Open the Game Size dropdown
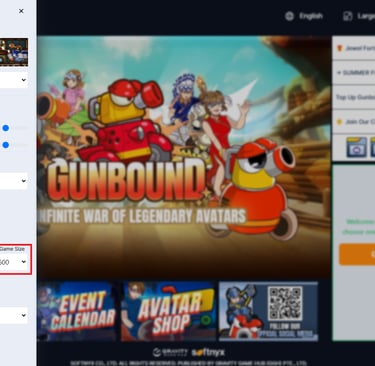The height and width of the screenshot is (366, 375). [x=14, y=262]
